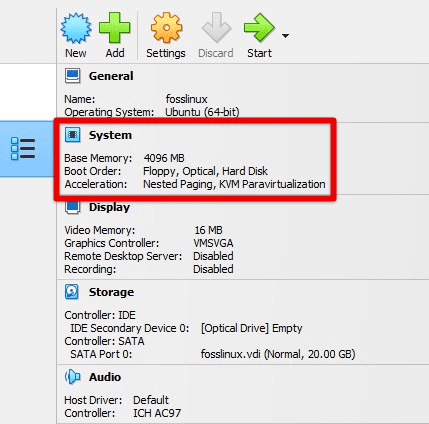
Task: Click the 'Start' toolbar label
Action: coord(259,53)
